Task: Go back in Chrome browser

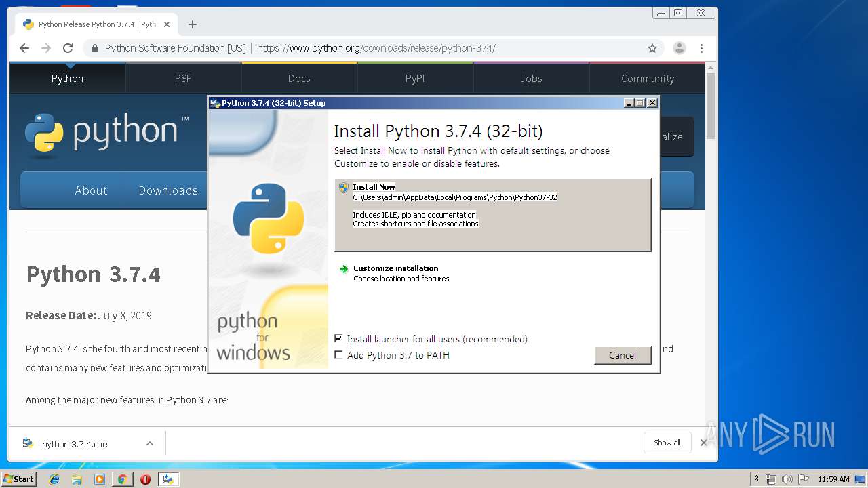Action: pyautogui.click(x=24, y=48)
